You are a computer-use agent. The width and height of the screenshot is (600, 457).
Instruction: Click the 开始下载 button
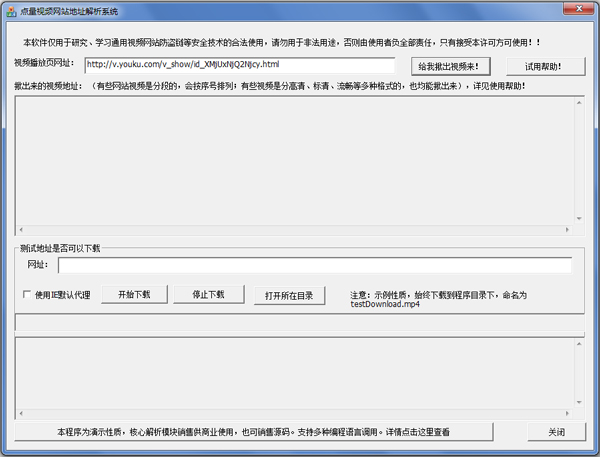coord(134,294)
